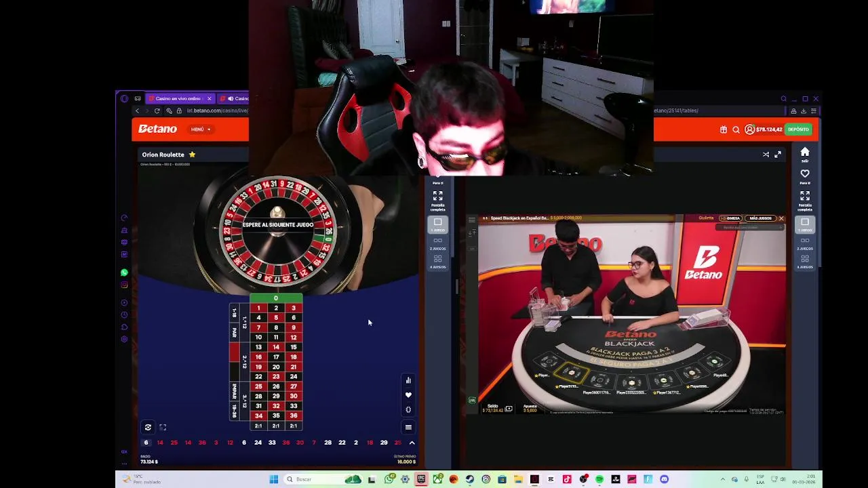
Task: Go back in the left browser window
Action: [137, 110]
